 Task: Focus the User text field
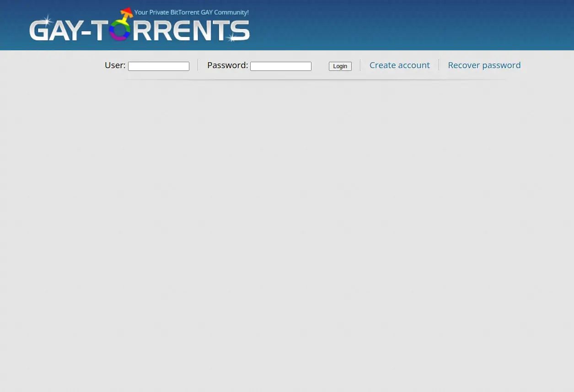158,66
